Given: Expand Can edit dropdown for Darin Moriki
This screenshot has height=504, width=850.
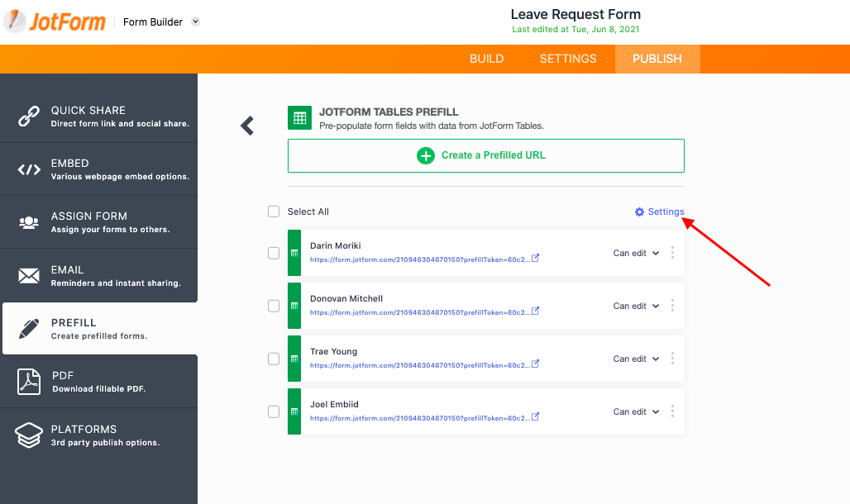Looking at the screenshot, I should pyautogui.click(x=637, y=253).
